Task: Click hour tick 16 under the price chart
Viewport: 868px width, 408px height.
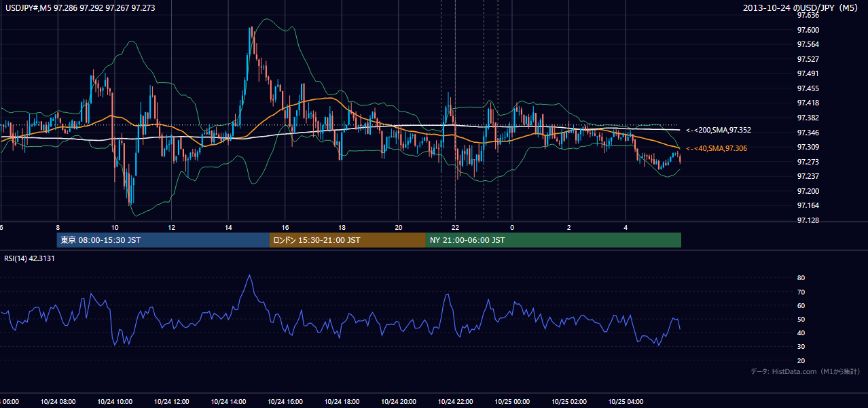Action: click(x=285, y=228)
